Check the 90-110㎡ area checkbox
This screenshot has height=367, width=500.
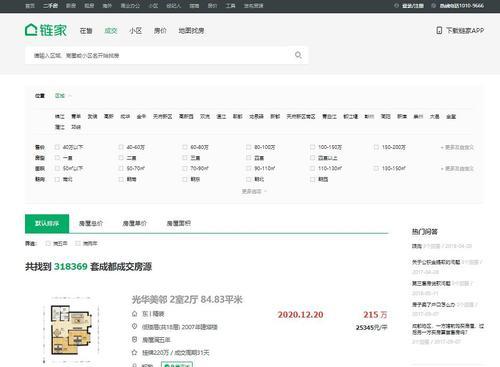[249, 168]
